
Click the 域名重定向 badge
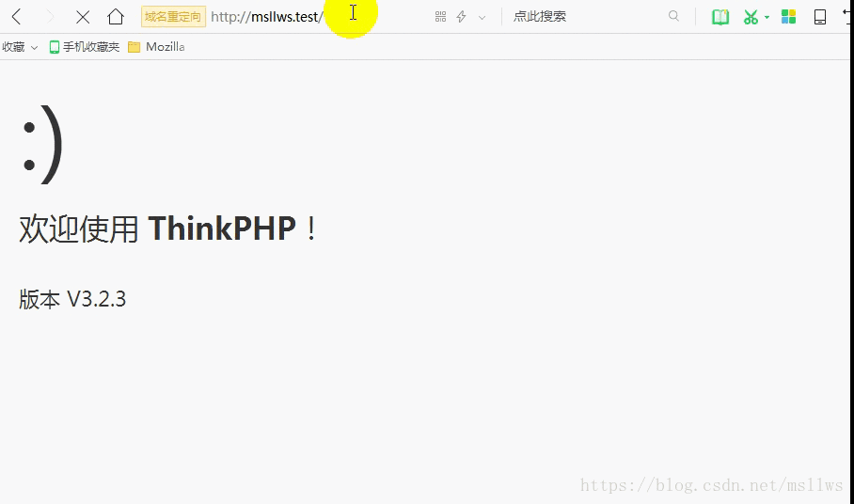point(173,17)
